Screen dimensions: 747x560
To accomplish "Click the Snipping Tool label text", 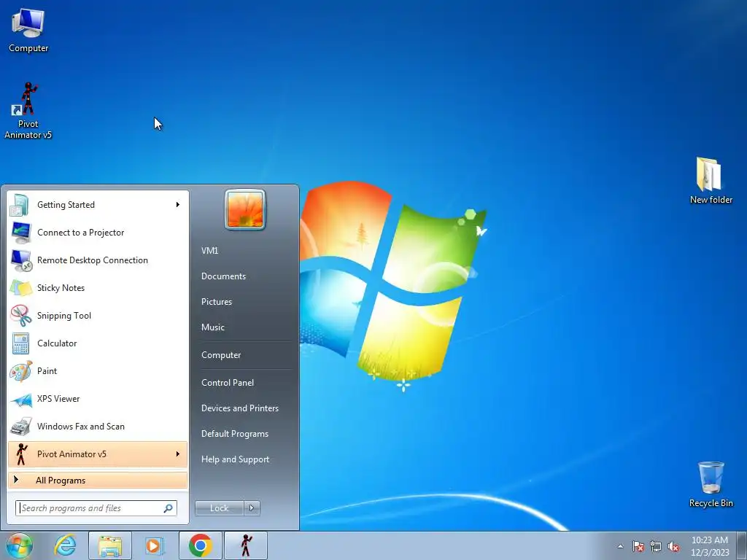I will pyautogui.click(x=64, y=316).
